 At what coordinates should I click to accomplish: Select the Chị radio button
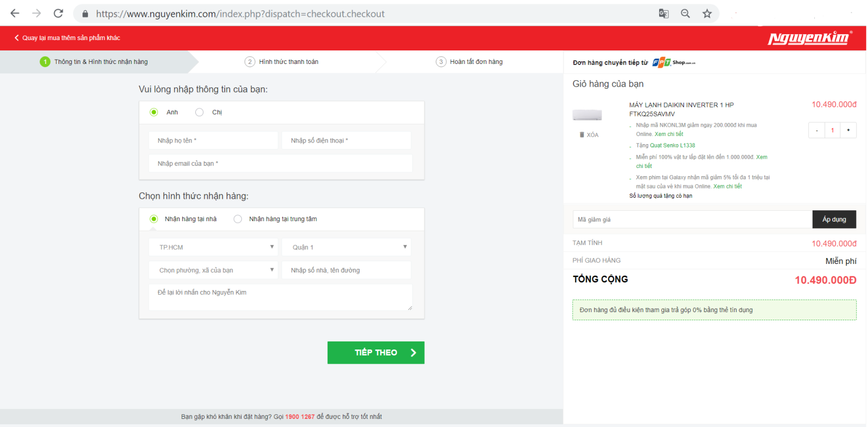coord(200,112)
